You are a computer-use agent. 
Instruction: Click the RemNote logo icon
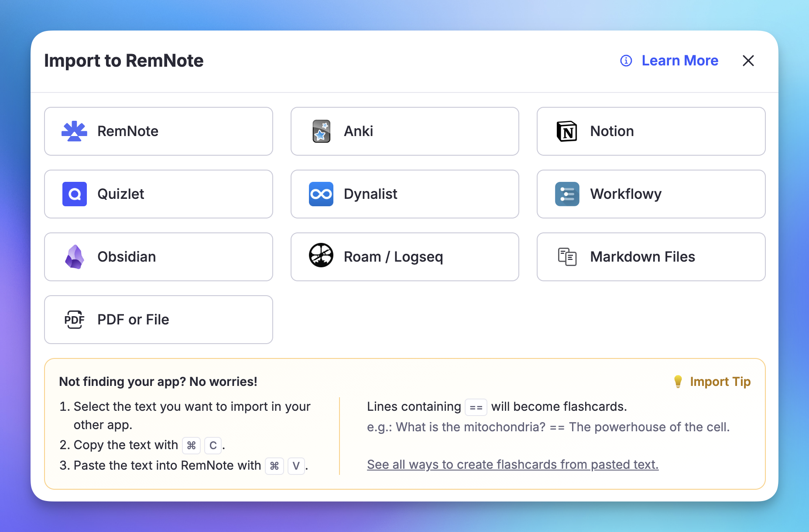click(74, 131)
